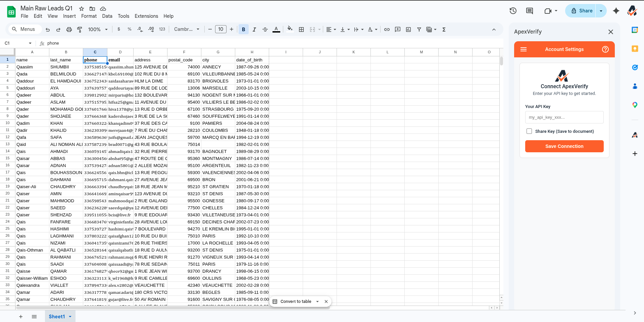Expand the table views dropdown arrow
This screenshot has height=322, width=644.
point(435,29)
